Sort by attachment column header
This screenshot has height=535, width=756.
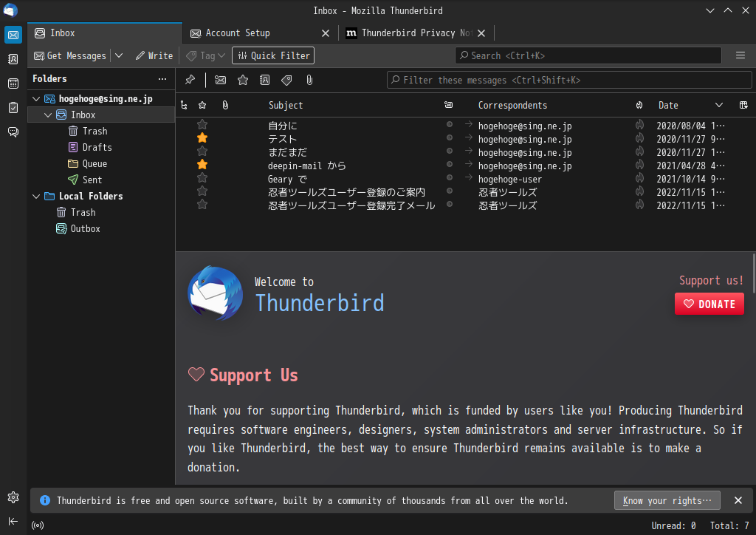click(x=225, y=105)
